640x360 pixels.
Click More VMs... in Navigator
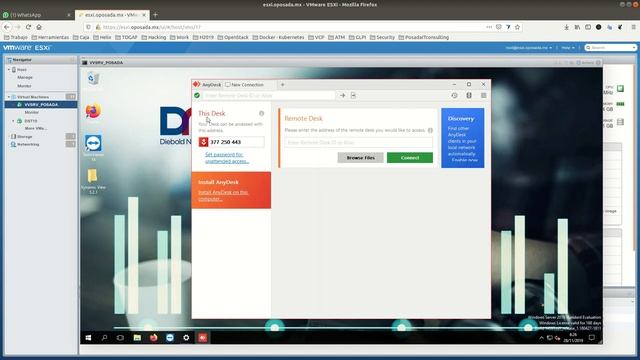click(x=36, y=128)
